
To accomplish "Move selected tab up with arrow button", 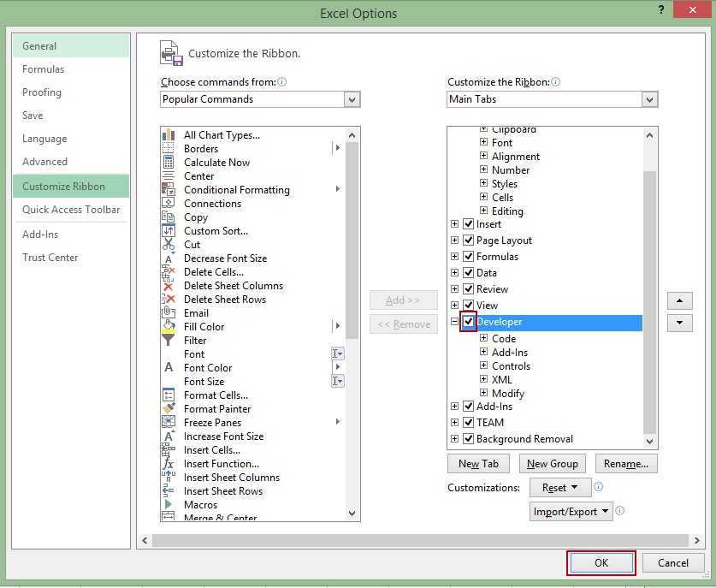I will [679, 300].
